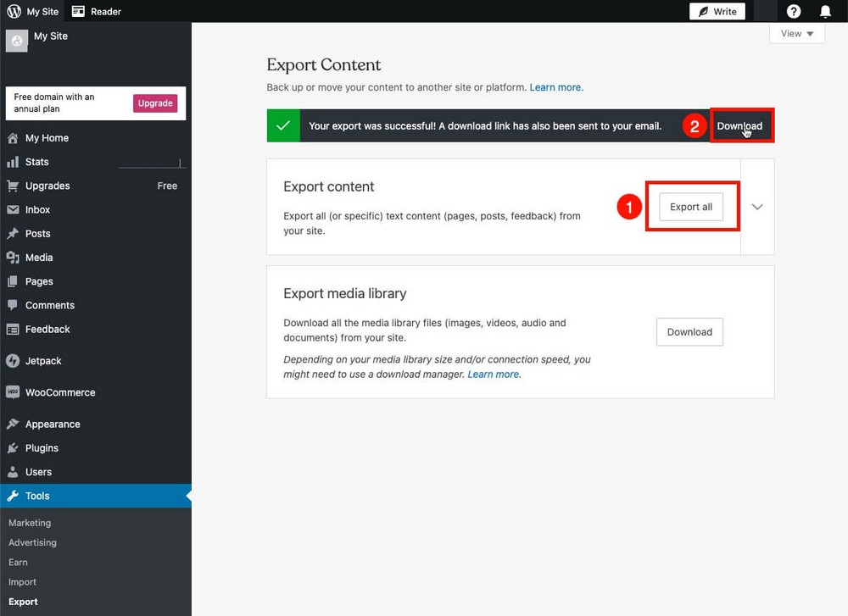
Task: Open Marketing under Tools
Action: [30, 523]
